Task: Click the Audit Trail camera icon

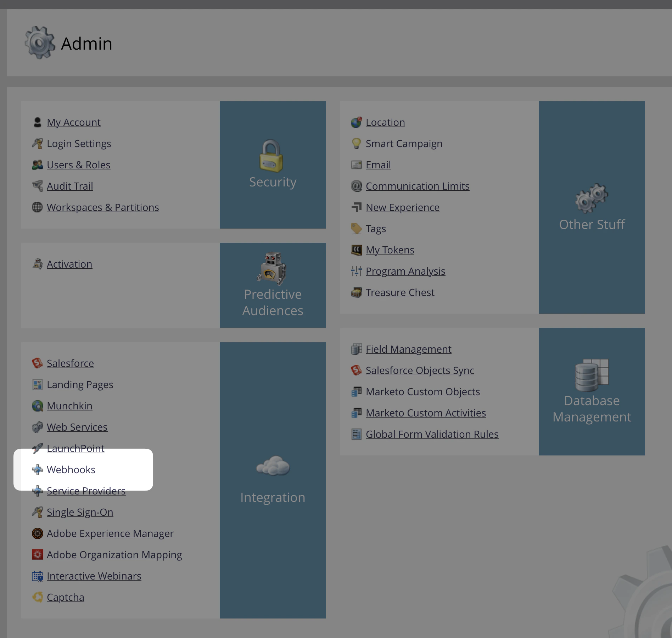Action: tap(37, 186)
